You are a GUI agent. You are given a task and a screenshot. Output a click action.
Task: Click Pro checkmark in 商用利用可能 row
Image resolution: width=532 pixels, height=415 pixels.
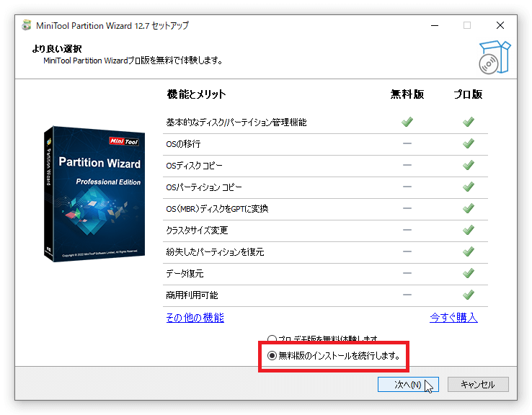[469, 295]
